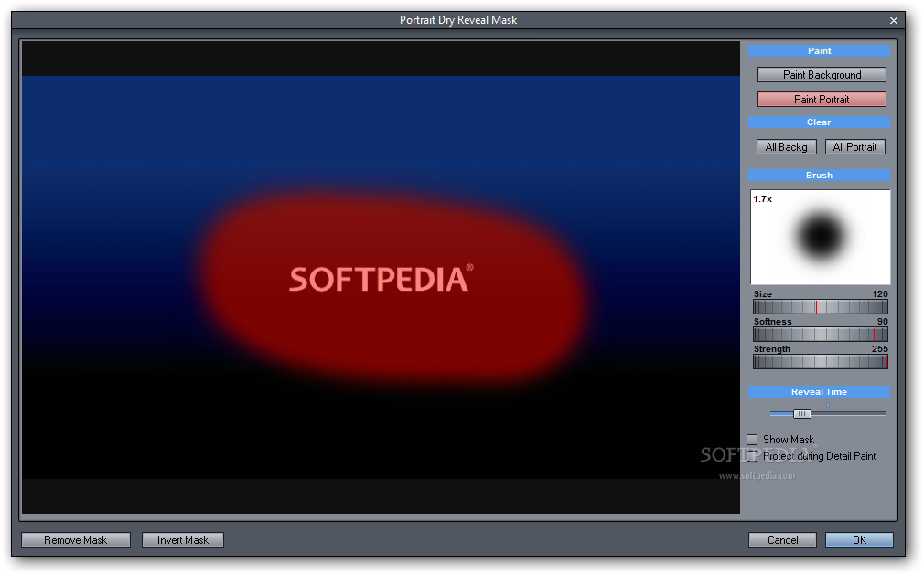Viewport: 924px width, 575px height.
Task: Click the Remove Mask button
Action: pos(75,539)
